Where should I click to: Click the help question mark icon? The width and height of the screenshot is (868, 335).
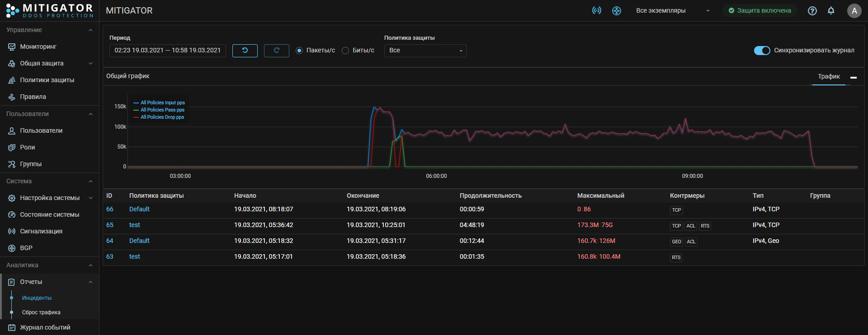coord(812,11)
